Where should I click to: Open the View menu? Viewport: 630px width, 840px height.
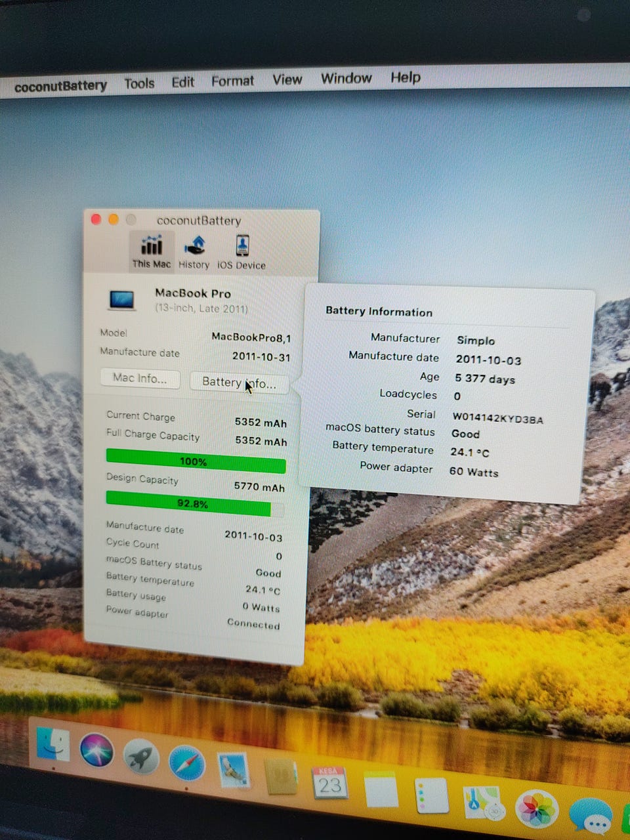click(x=287, y=79)
